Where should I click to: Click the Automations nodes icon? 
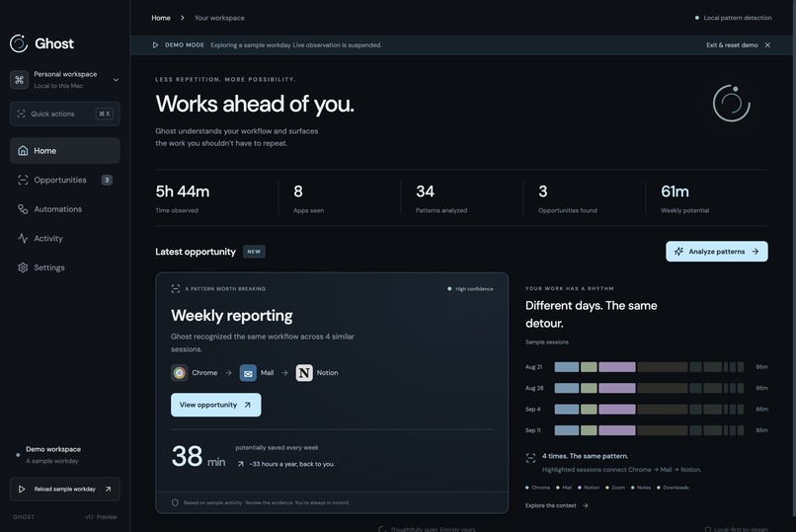click(x=23, y=209)
